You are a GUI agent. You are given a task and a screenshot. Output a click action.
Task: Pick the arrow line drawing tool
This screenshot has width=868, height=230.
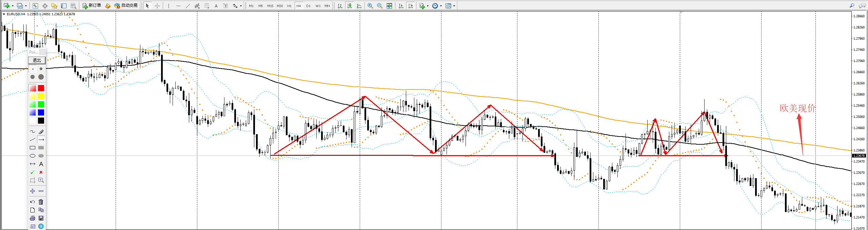click(41, 140)
